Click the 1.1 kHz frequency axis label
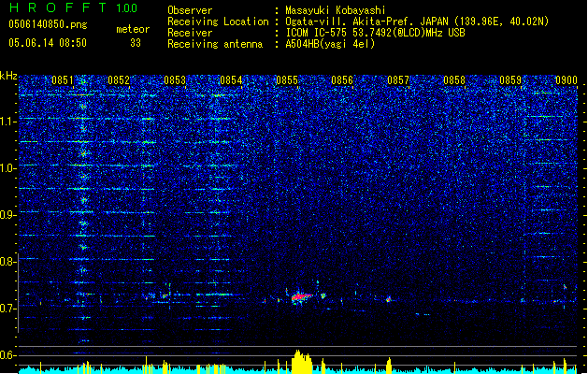Viewport: 588px width, 374px height. pos(8,122)
